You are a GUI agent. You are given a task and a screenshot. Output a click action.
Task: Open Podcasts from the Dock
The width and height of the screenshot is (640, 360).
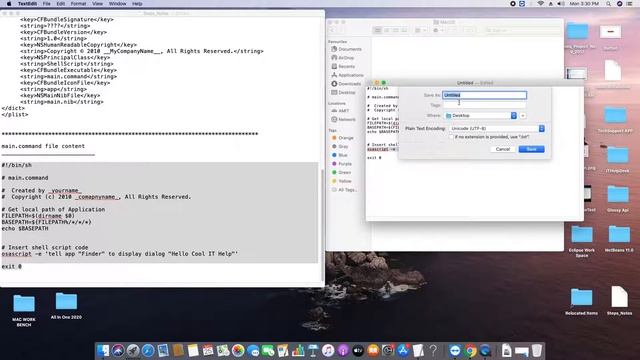pyautogui.click(x=343, y=350)
